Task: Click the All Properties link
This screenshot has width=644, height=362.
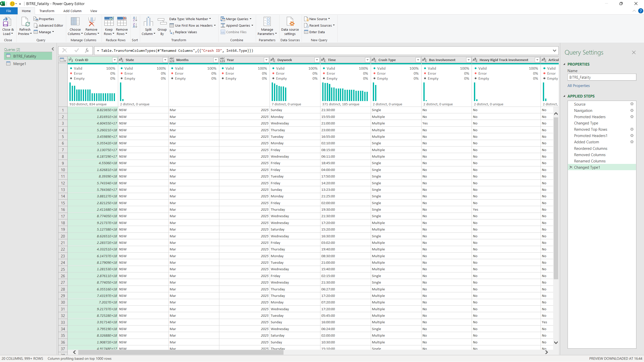Action: [x=578, y=85]
